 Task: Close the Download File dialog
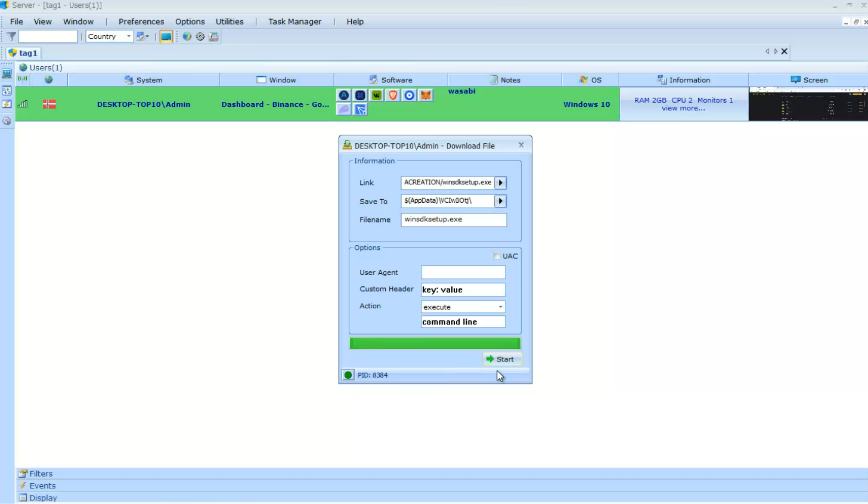521,145
